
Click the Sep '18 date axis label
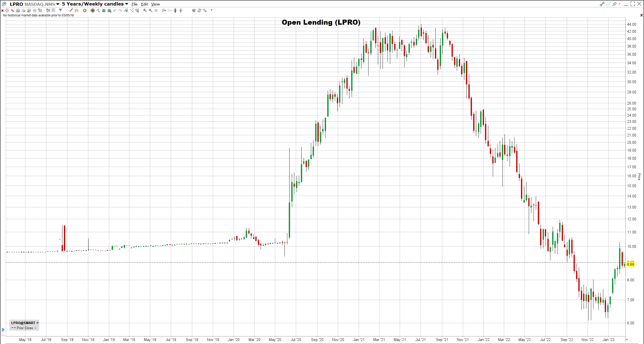[x=67, y=340]
